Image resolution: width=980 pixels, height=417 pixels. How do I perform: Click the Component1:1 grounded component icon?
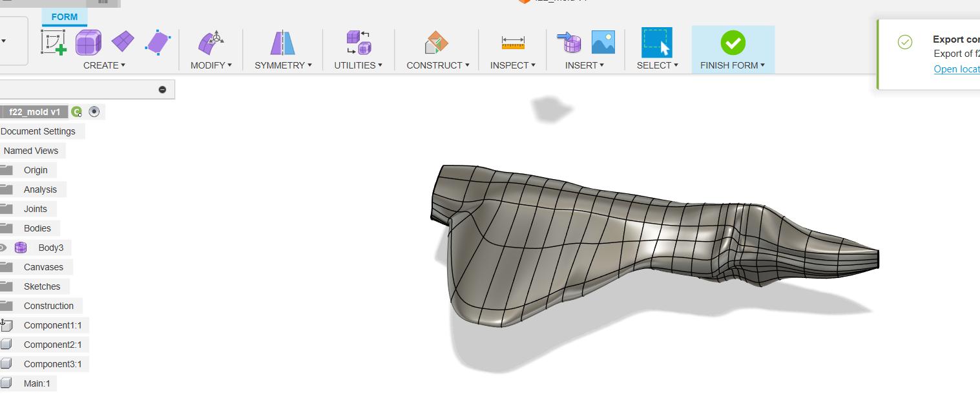(x=6, y=325)
